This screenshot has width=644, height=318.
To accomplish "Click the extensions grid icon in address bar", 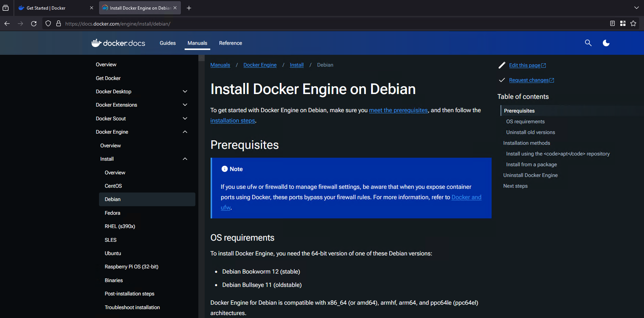I will [623, 23].
